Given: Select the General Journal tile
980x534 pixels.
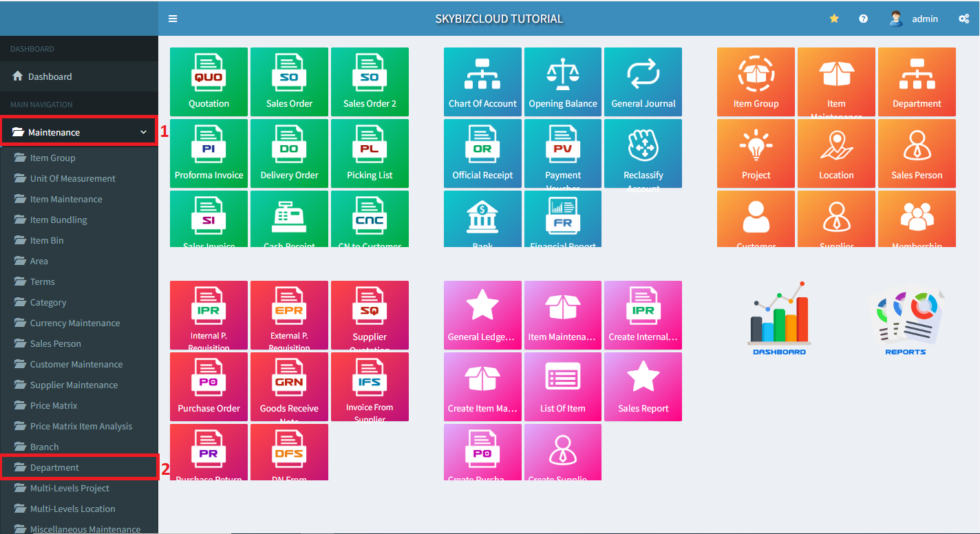Looking at the screenshot, I should [x=643, y=82].
